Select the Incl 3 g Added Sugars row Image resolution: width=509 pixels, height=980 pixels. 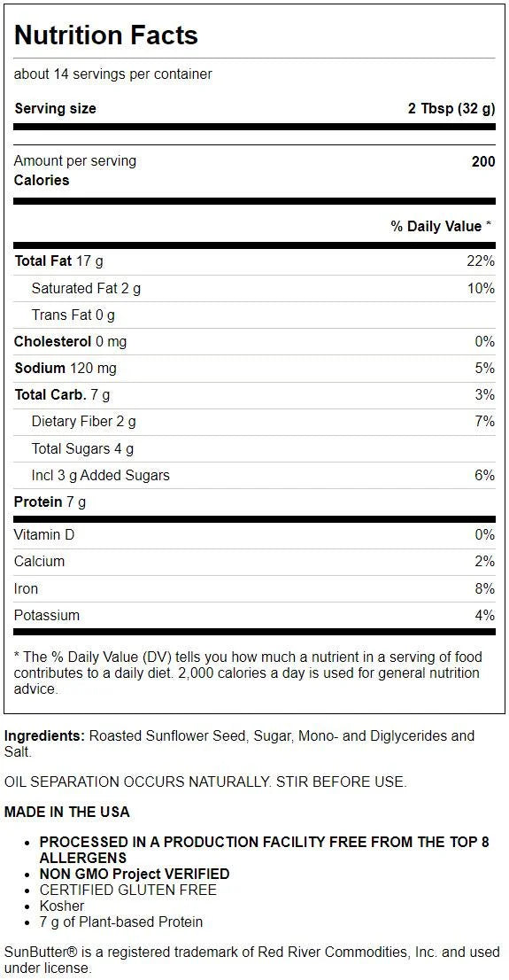point(255,476)
